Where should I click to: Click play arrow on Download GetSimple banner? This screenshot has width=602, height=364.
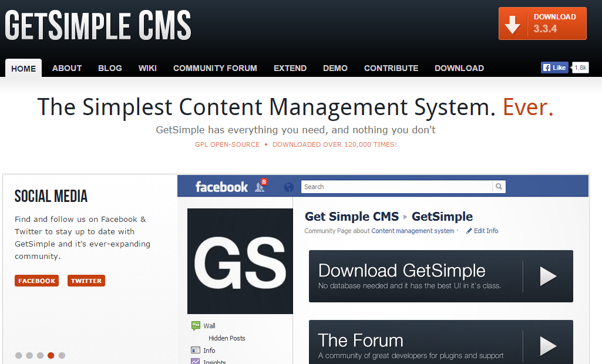tap(548, 276)
